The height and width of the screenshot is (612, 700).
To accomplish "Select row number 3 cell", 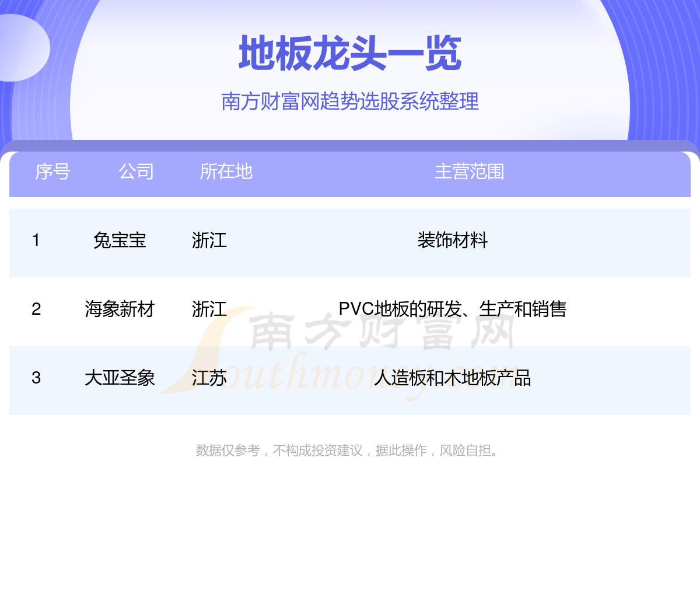I will click(x=36, y=378).
